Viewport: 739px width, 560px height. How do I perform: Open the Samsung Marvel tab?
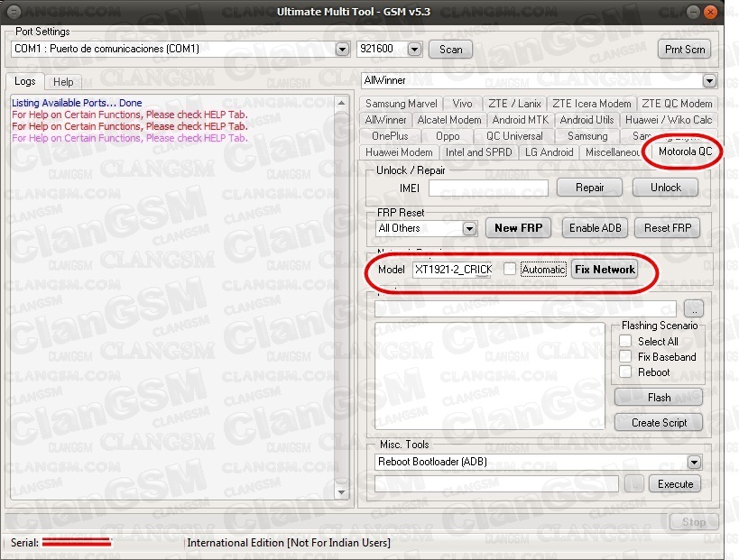click(401, 104)
